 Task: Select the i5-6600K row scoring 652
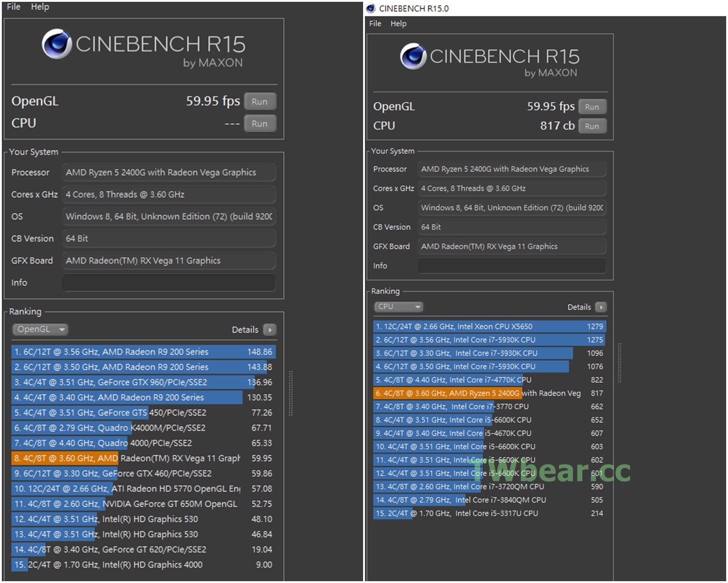(490, 420)
